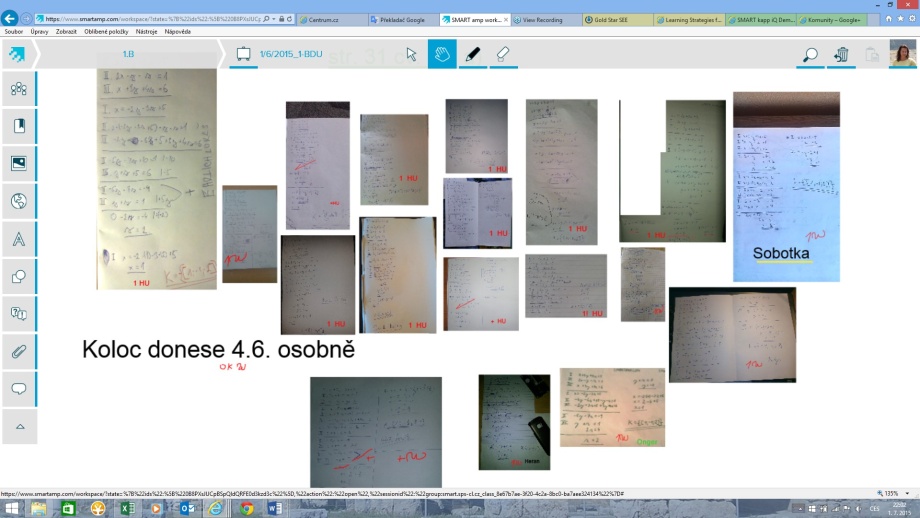Refresh the page in address bar
Image resolution: width=920 pixels, height=518 pixels.
point(290,19)
